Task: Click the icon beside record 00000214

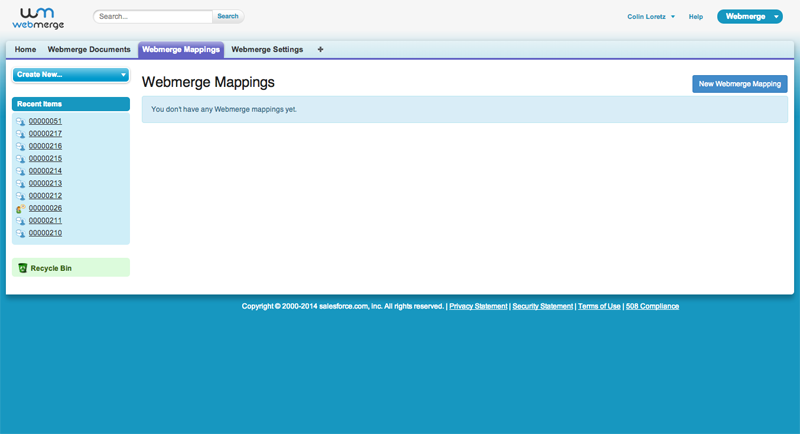Action: pos(20,171)
